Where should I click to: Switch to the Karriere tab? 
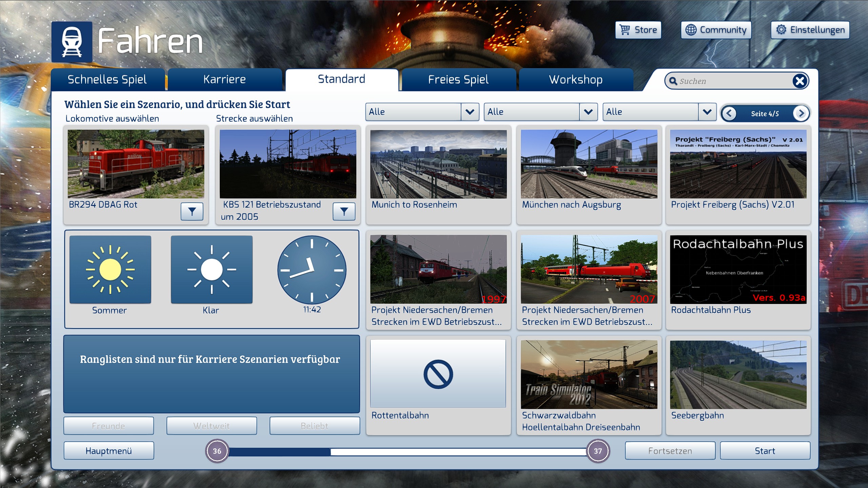pyautogui.click(x=224, y=80)
